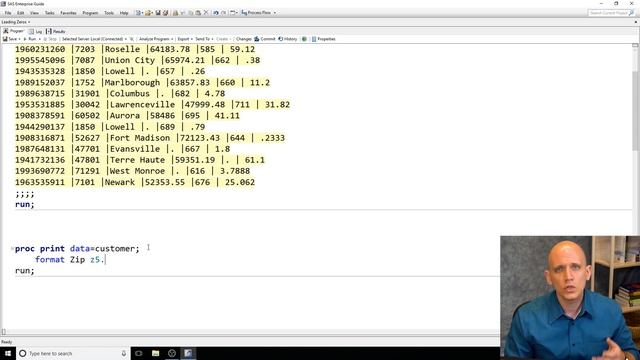Click the taskbar microphone icon
Screen dimensions: 640x360
(x=124, y=353)
